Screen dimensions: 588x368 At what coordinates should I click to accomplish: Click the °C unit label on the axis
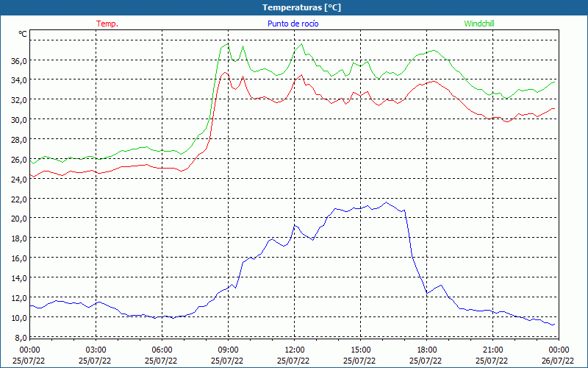point(23,34)
